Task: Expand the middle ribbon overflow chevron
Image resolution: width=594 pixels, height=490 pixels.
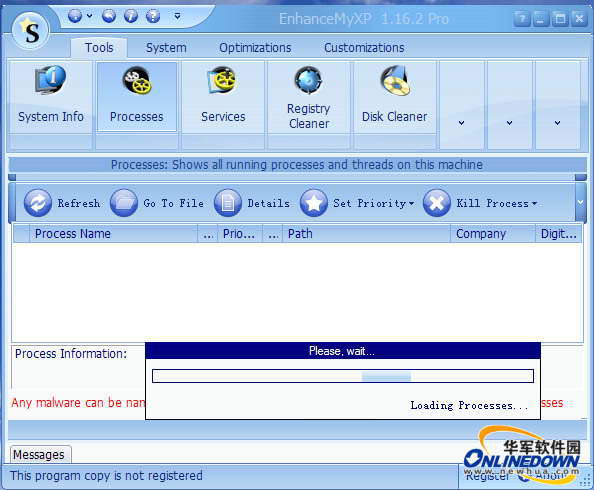Action: pos(510,122)
